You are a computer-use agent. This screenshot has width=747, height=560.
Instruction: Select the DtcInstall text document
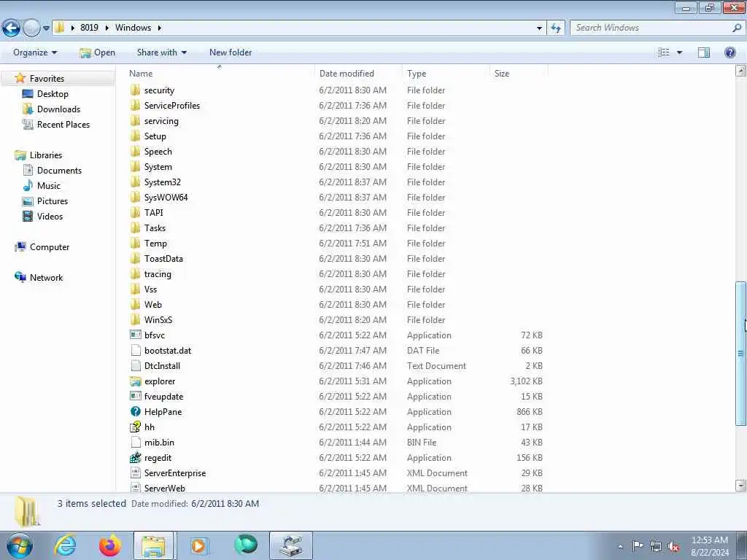point(162,366)
